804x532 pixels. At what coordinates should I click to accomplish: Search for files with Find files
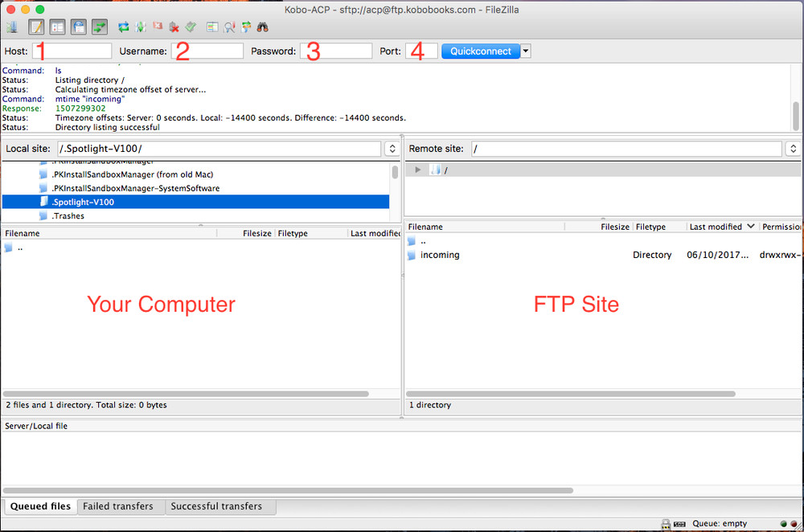(264, 26)
